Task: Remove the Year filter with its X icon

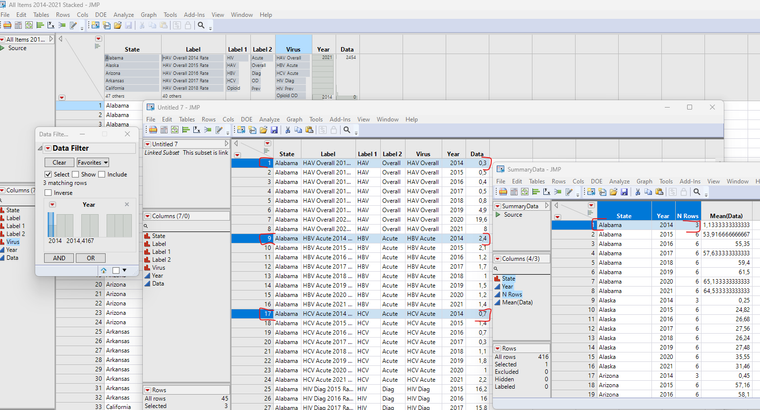Action: (126, 203)
